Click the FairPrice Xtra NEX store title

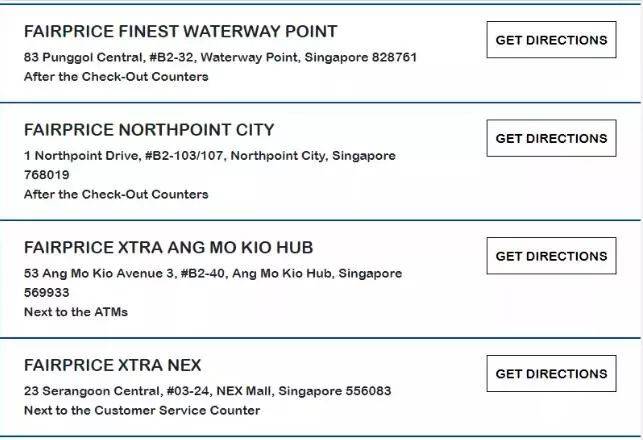[113, 365]
